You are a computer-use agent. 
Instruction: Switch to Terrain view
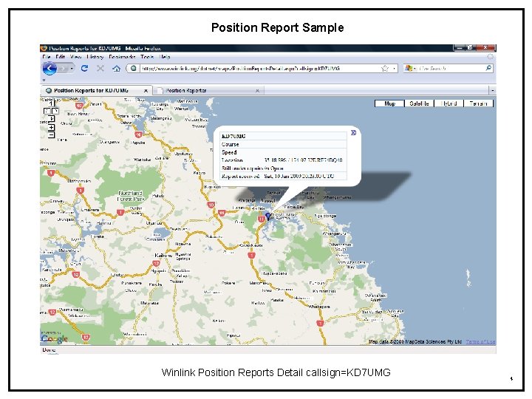pos(478,103)
